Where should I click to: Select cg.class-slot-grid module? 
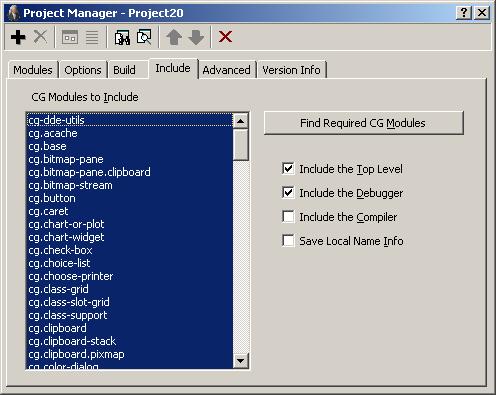(x=130, y=302)
